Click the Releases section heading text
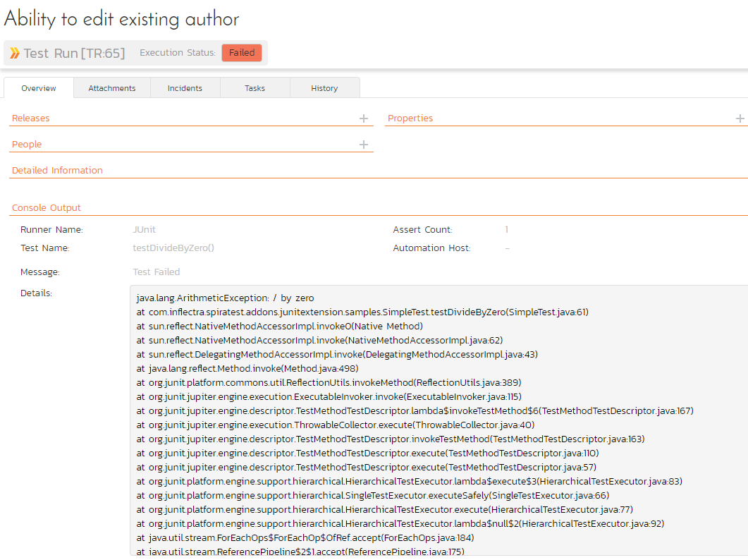This screenshot has width=748, height=560. (31, 118)
